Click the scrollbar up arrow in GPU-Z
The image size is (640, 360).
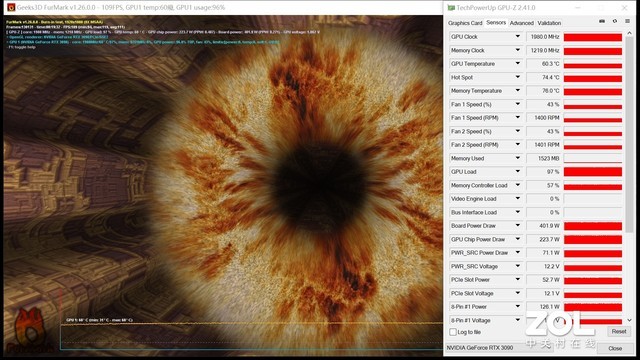coord(629,33)
